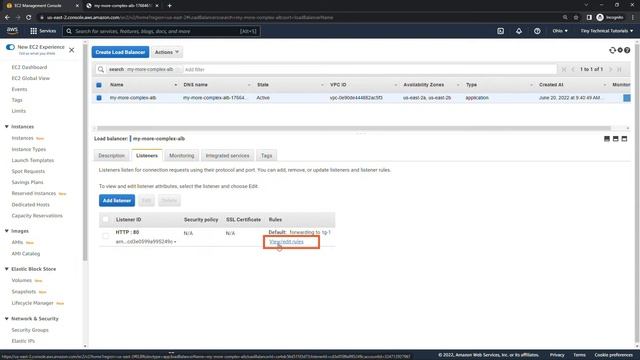Click the Add listener button
The image size is (640, 360).
117,200
